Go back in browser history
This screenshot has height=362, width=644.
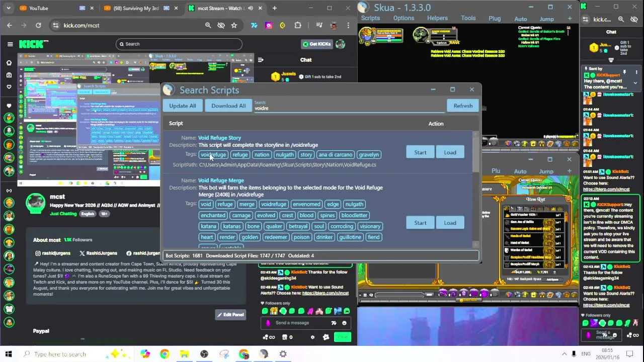(x=10, y=25)
